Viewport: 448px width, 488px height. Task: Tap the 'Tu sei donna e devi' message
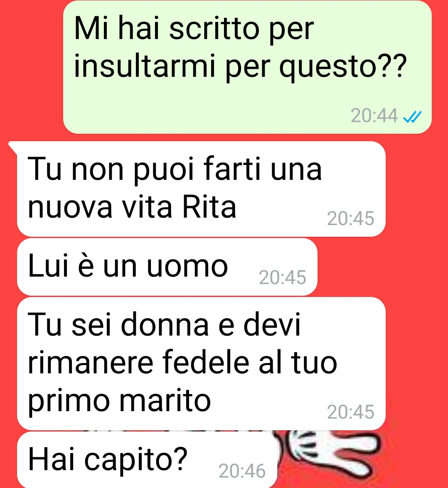201,363
